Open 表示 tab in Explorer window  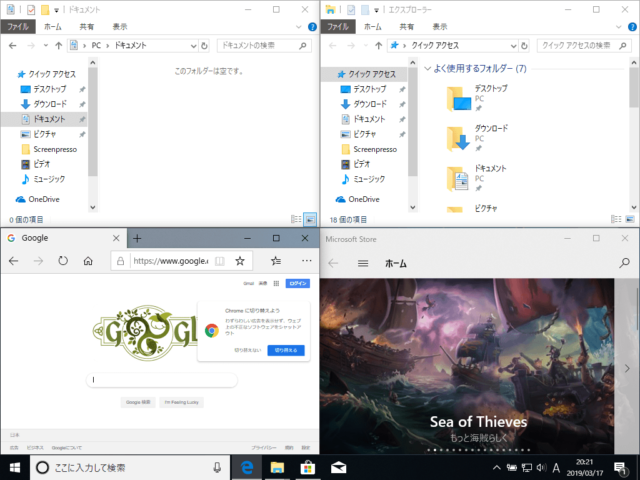(440, 27)
